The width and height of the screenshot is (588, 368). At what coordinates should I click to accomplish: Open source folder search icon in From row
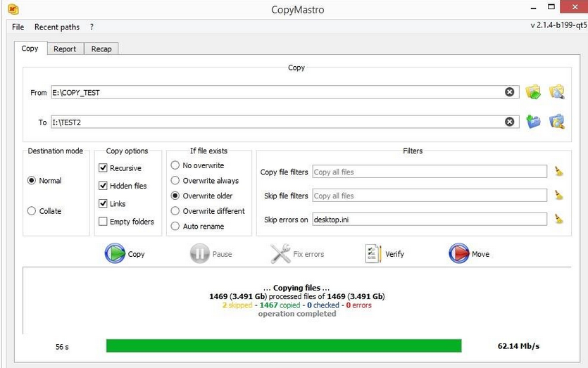(556, 91)
